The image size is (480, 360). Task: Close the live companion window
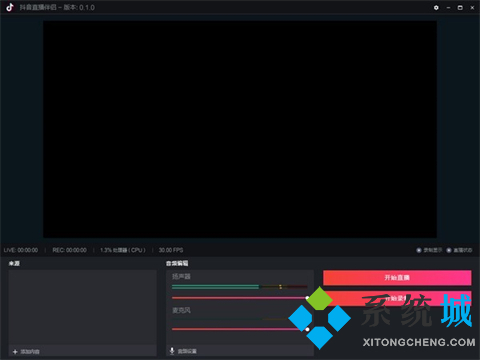[x=472, y=7]
